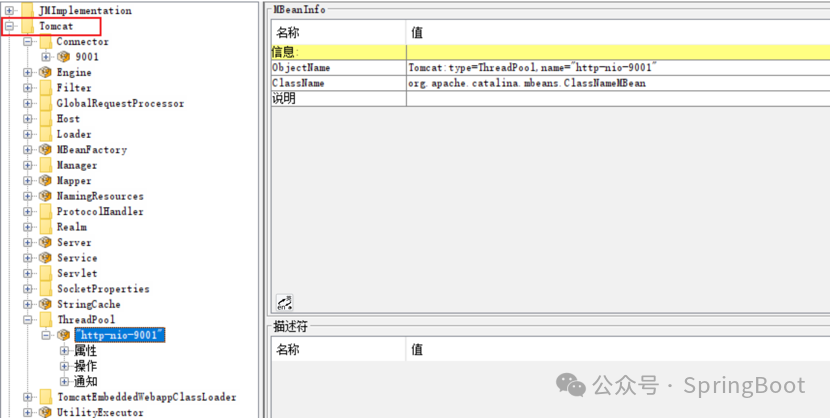830x418 pixels.
Task: Click the 值 column header in 描述符
Action: (x=618, y=350)
